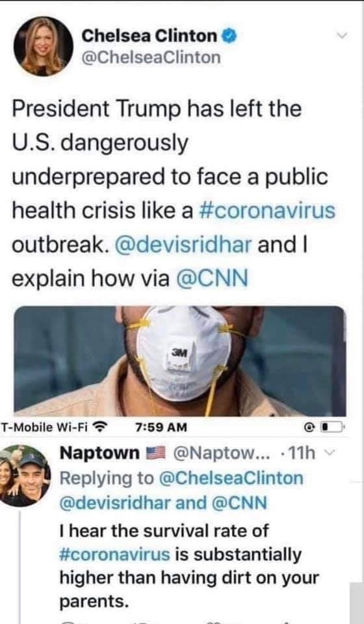The height and width of the screenshot is (624, 364).
Task: Open @ChelseaClinton in Replying to line
Action: point(231,478)
